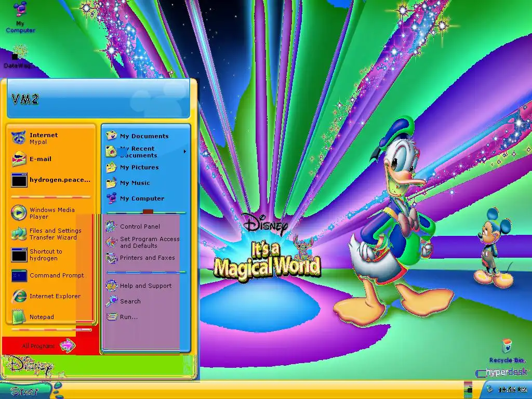Click the My Documents folder icon
This screenshot has width=532, height=399.
(111, 136)
